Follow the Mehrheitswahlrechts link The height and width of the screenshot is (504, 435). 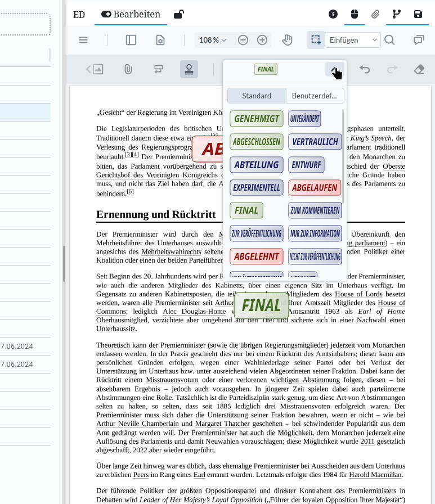click(171, 251)
